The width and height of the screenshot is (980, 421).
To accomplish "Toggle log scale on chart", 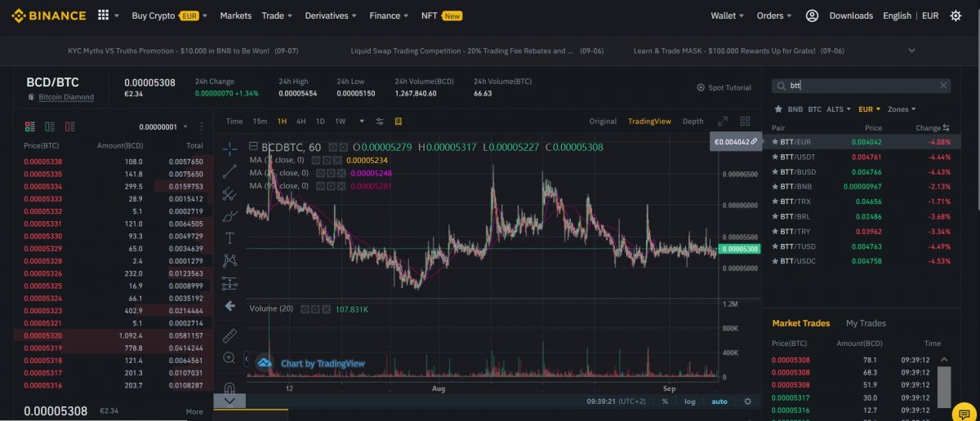I will pos(690,401).
